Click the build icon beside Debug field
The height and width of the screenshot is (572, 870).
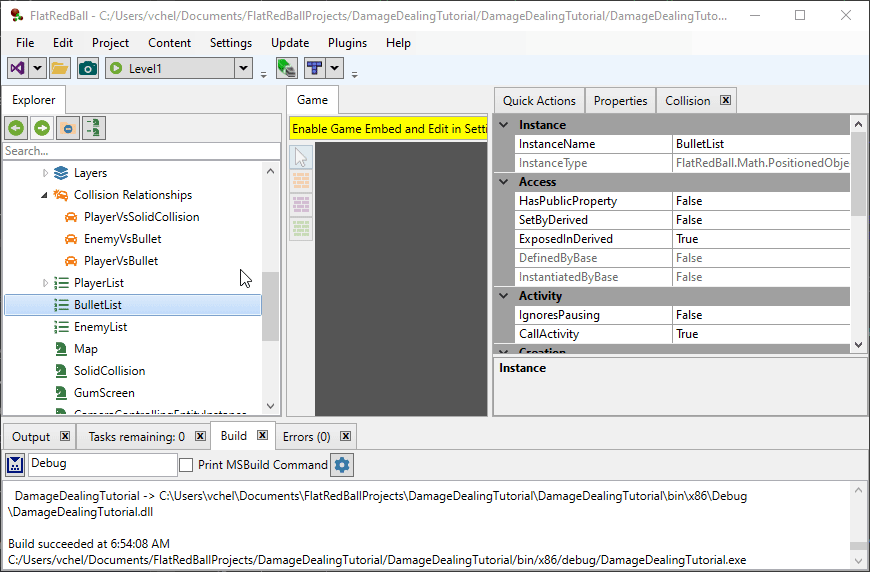[15, 465]
